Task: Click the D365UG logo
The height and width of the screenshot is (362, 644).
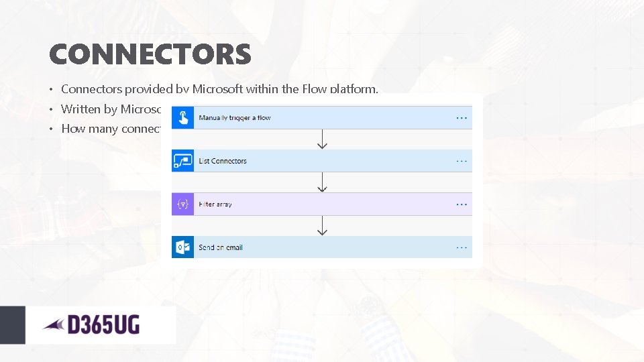Action: [92, 325]
